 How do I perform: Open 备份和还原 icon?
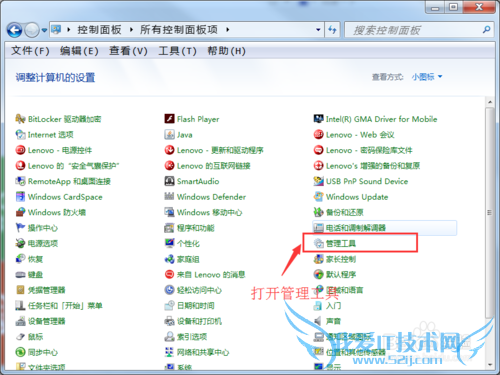click(x=319, y=212)
